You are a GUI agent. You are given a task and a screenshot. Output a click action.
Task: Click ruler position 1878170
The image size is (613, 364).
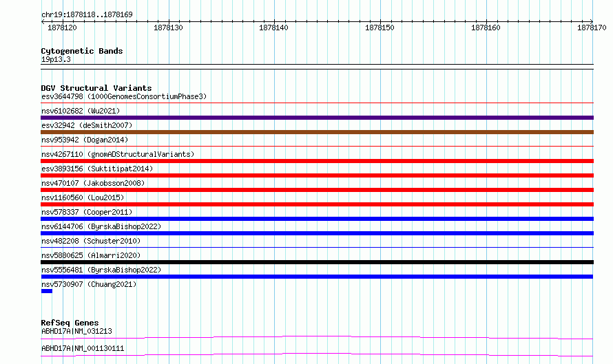[x=592, y=28]
